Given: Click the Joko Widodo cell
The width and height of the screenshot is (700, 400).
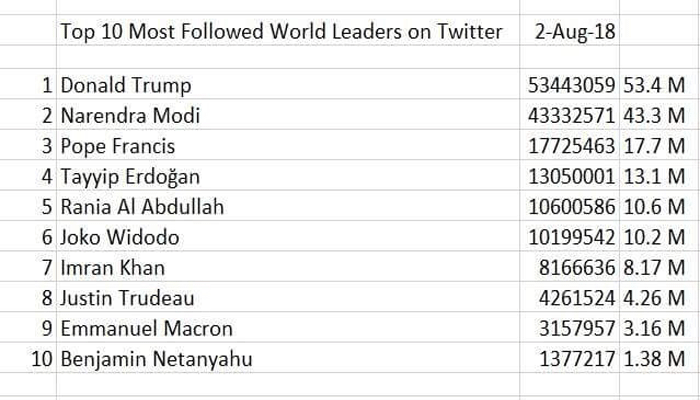Looking at the screenshot, I should pyautogui.click(x=122, y=237).
